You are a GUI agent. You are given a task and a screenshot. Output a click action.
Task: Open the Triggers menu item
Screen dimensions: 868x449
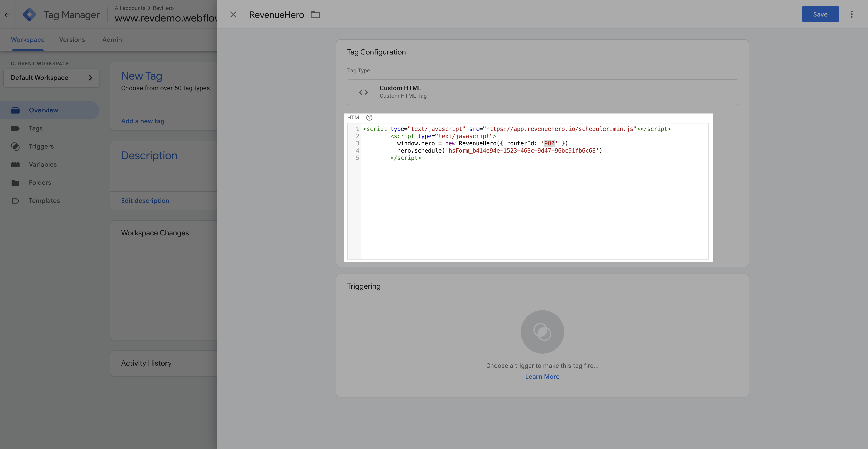(41, 146)
